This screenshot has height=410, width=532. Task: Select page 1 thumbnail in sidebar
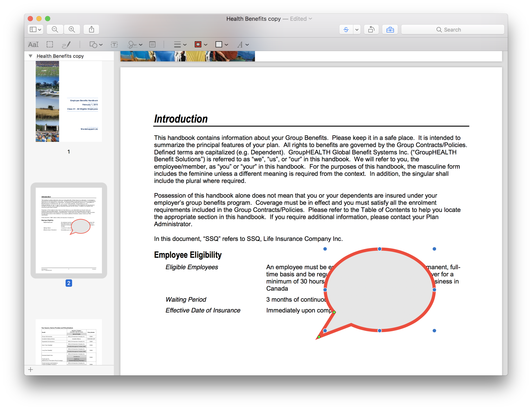pyautogui.click(x=69, y=101)
